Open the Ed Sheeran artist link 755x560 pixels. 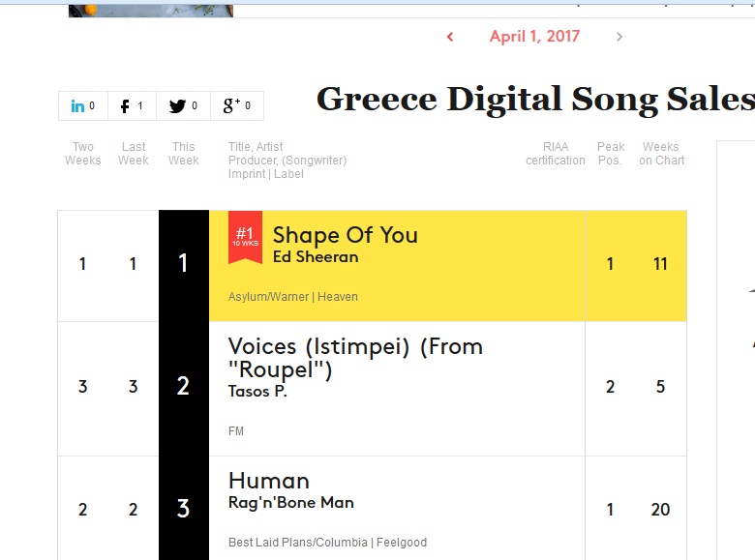pyautogui.click(x=316, y=257)
